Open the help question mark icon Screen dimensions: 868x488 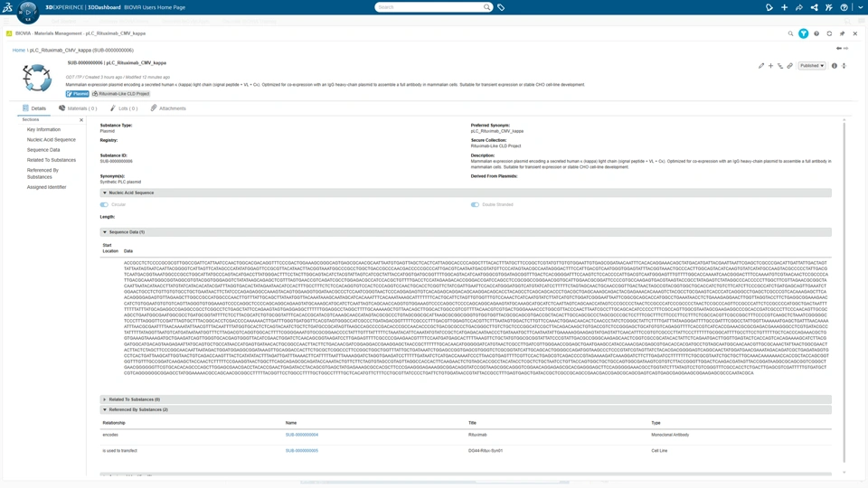click(844, 7)
